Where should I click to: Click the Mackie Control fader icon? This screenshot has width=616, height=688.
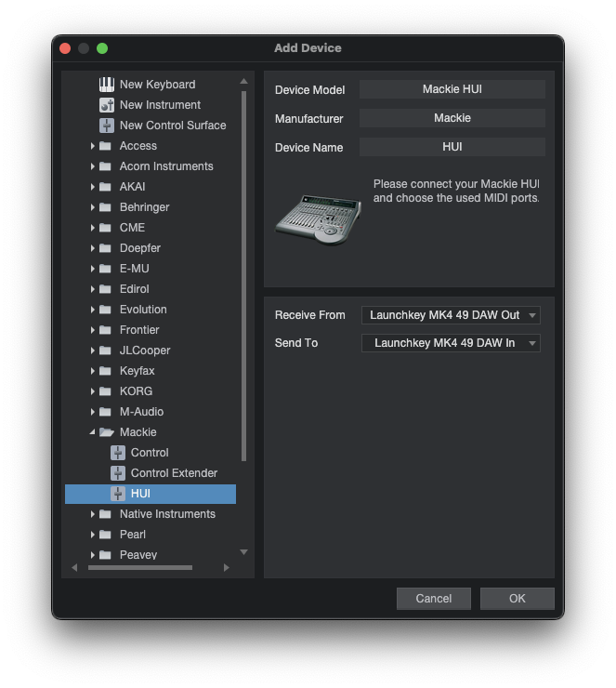coord(117,453)
